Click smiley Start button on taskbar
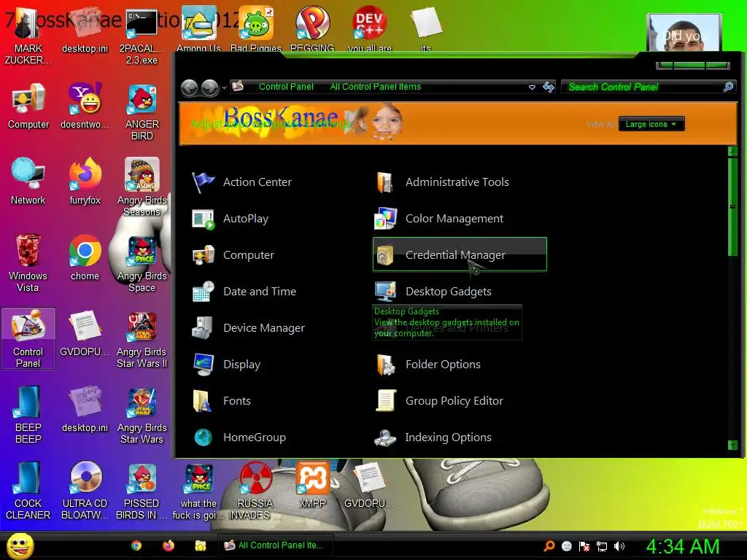747x560 pixels. 20,545
